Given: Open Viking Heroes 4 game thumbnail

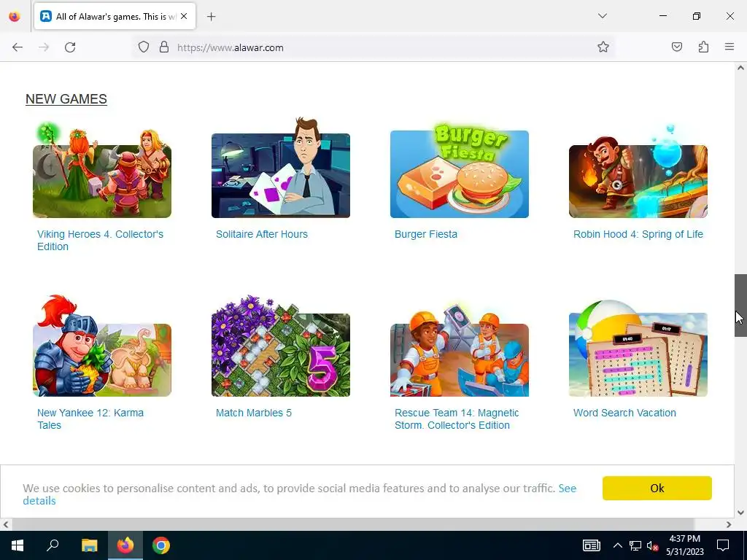Looking at the screenshot, I should click(x=102, y=170).
